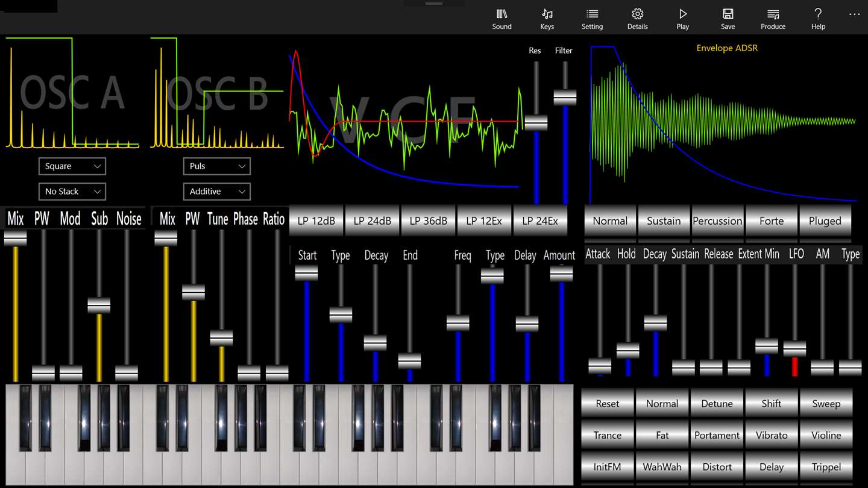Click the Ratio slider handle

coord(277,373)
